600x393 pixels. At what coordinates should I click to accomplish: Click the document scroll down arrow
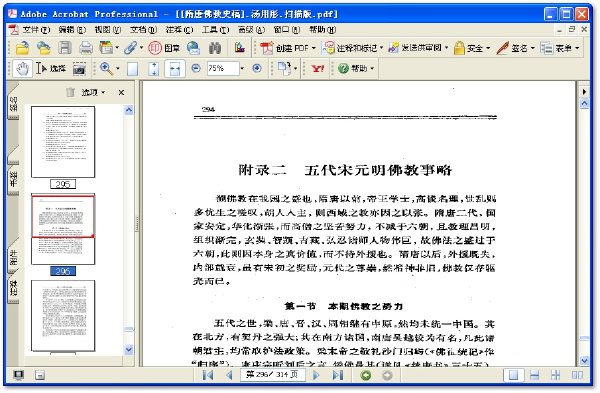584,360
